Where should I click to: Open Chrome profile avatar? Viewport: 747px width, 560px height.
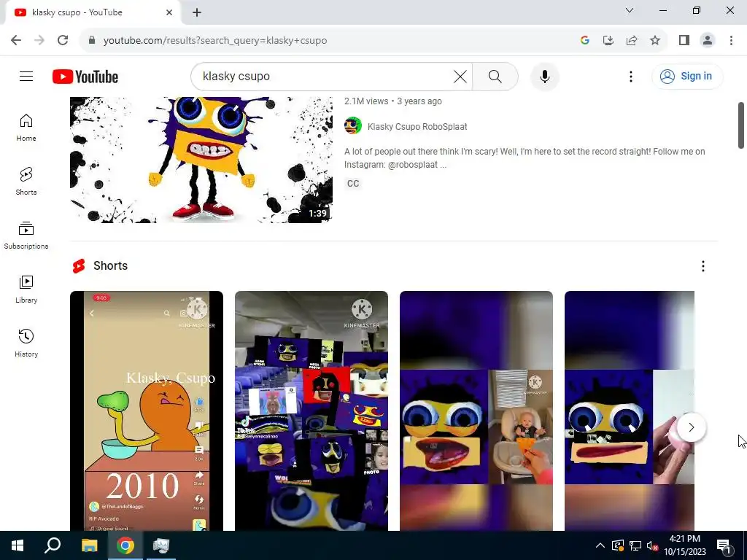708,41
